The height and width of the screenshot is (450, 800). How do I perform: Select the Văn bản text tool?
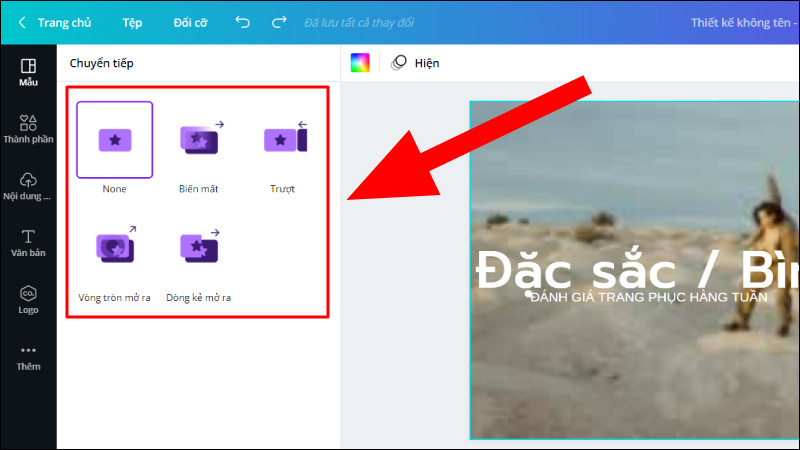[x=28, y=243]
